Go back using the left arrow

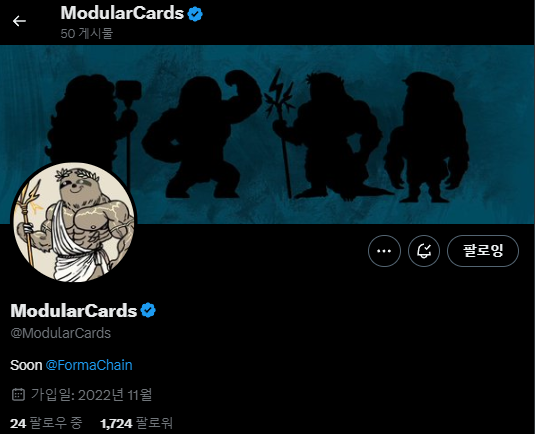(19, 21)
